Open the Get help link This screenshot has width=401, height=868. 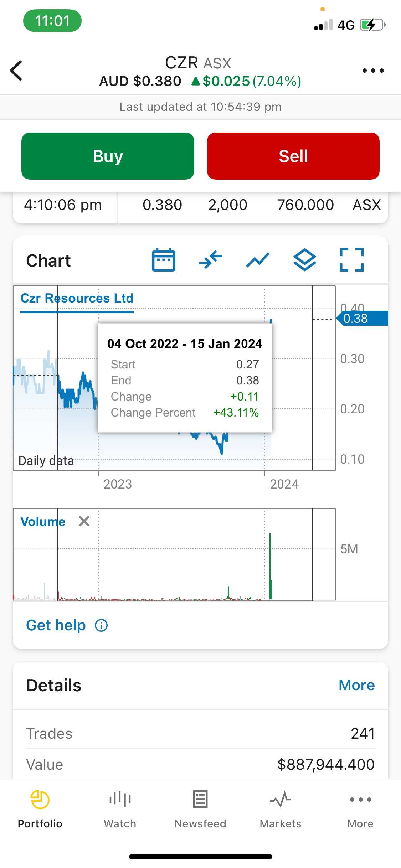coord(56,625)
